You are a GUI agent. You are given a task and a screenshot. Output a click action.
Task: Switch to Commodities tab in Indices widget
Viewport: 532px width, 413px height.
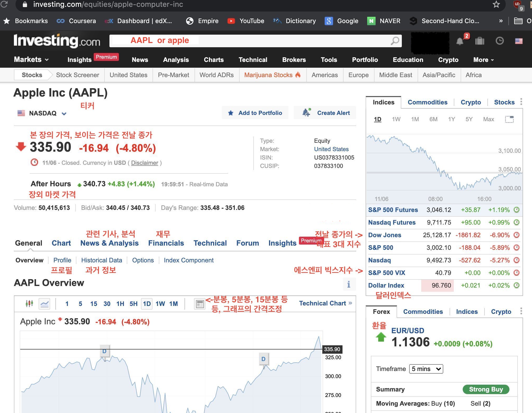427,102
